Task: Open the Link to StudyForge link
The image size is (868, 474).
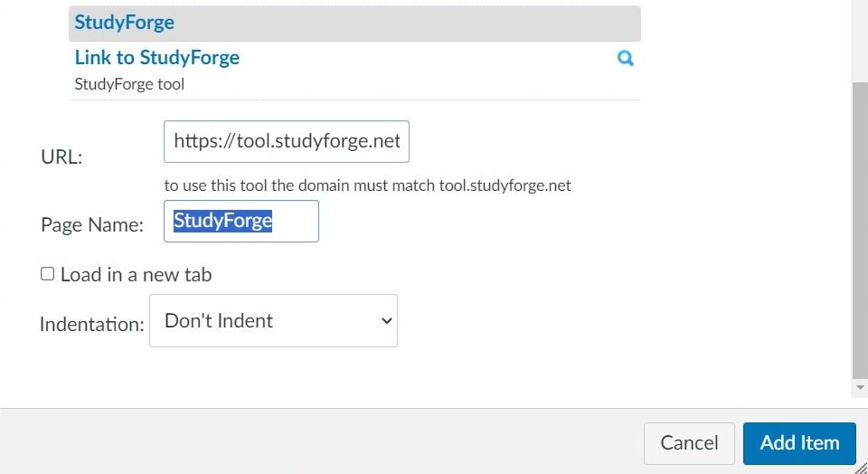Action: click(x=157, y=58)
